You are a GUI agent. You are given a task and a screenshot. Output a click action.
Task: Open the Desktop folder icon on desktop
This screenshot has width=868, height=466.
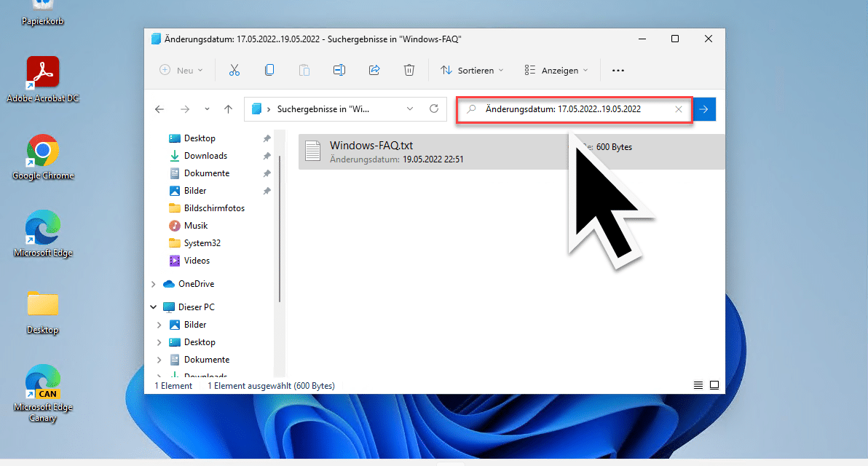43,312
